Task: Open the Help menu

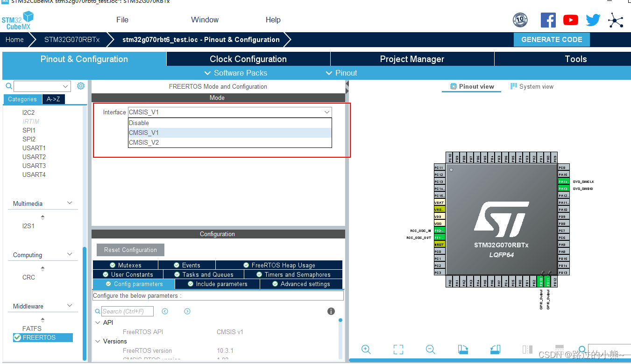Action: [273, 20]
